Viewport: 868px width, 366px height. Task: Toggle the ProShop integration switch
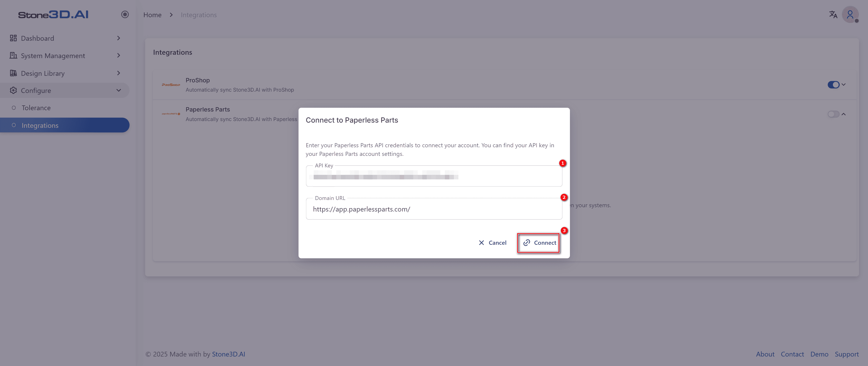[833, 85]
